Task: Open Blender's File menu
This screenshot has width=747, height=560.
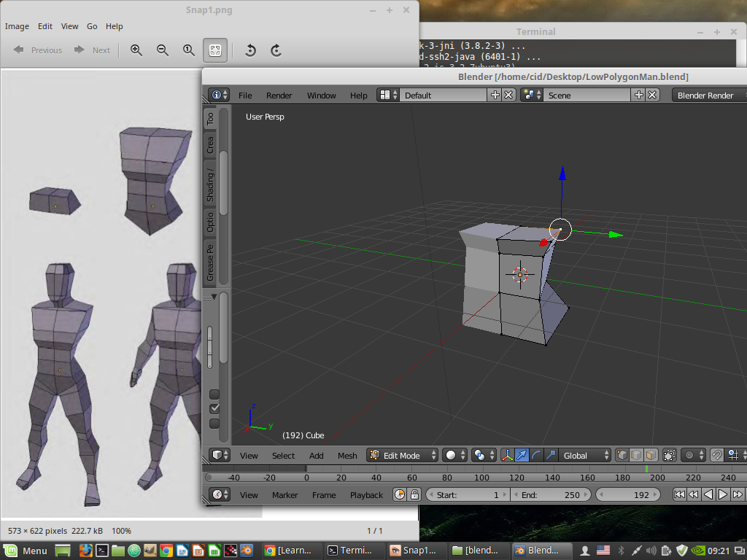Action: pyautogui.click(x=245, y=96)
